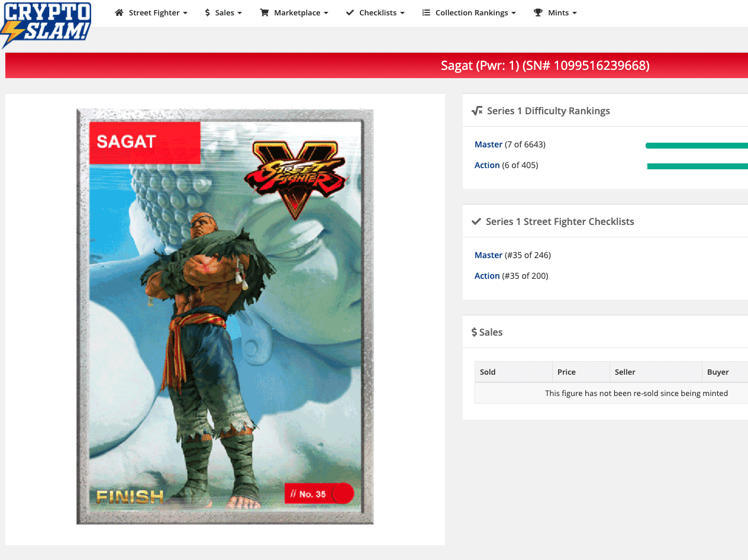Click the Sagat trading card image

click(x=225, y=316)
